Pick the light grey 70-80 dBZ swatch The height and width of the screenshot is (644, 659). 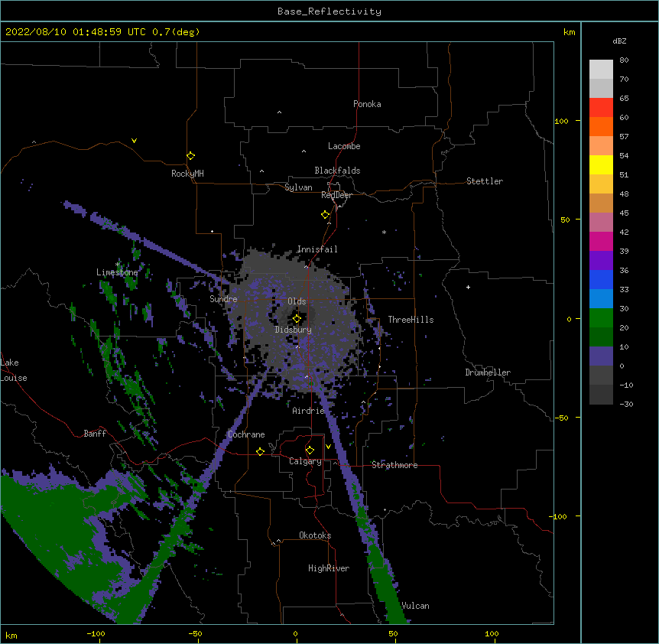click(x=601, y=70)
